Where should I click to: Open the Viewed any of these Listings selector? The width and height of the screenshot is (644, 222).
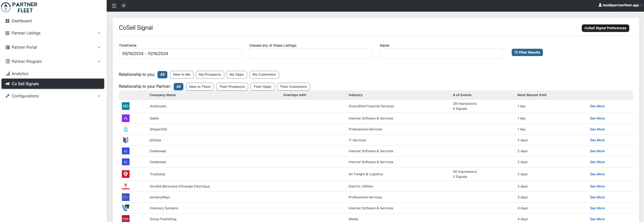(311, 54)
